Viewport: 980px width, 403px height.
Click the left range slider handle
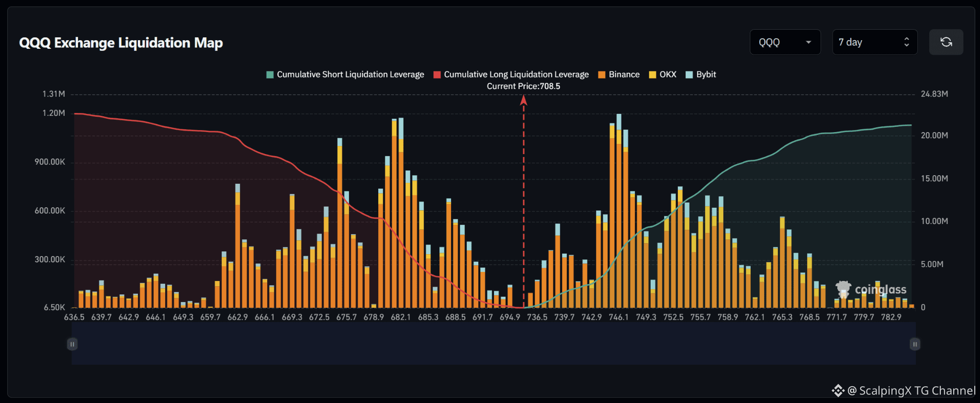[72, 344]
